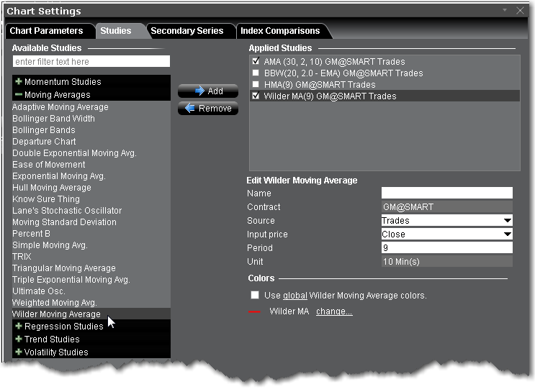This screenshot has height=392, width=535.
Task: Toggle use global Wilder Moving Average colors
Action: 255,296
